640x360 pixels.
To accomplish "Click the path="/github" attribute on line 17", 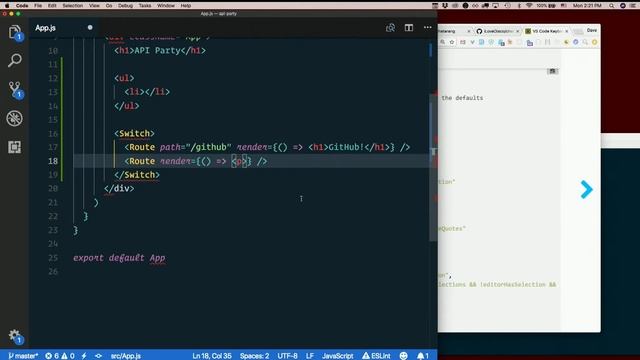I will (x=196, y=147).
